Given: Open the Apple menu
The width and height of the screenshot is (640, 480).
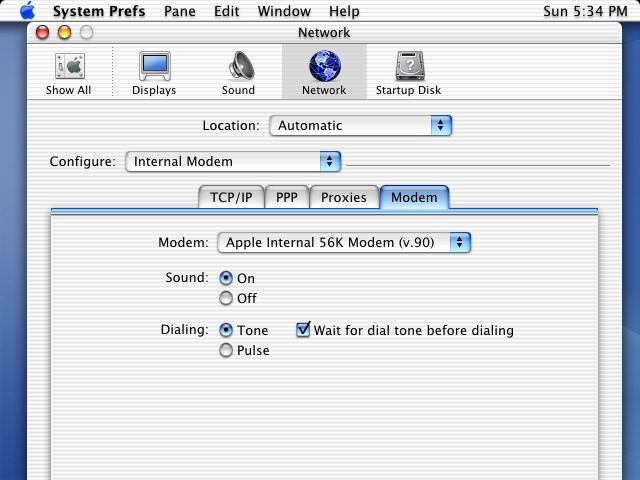Looking at the screenshot, I should coord(28,11).
